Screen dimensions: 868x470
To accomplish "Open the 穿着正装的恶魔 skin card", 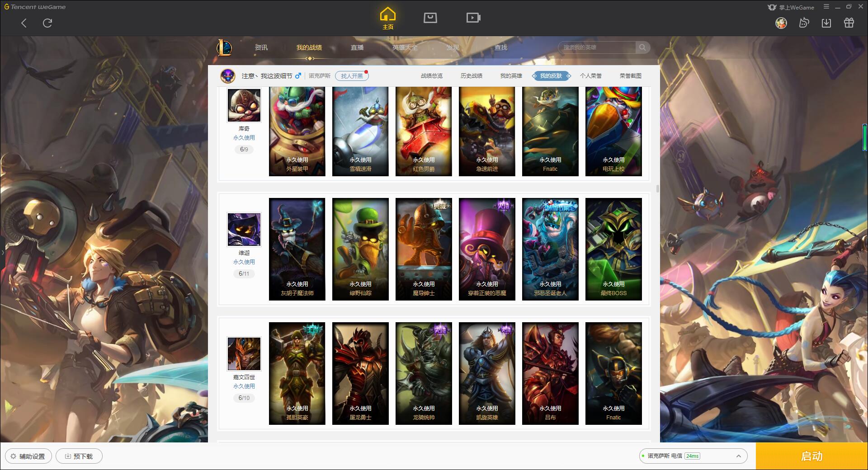I will pyautogui.click(x=487, y=249).
